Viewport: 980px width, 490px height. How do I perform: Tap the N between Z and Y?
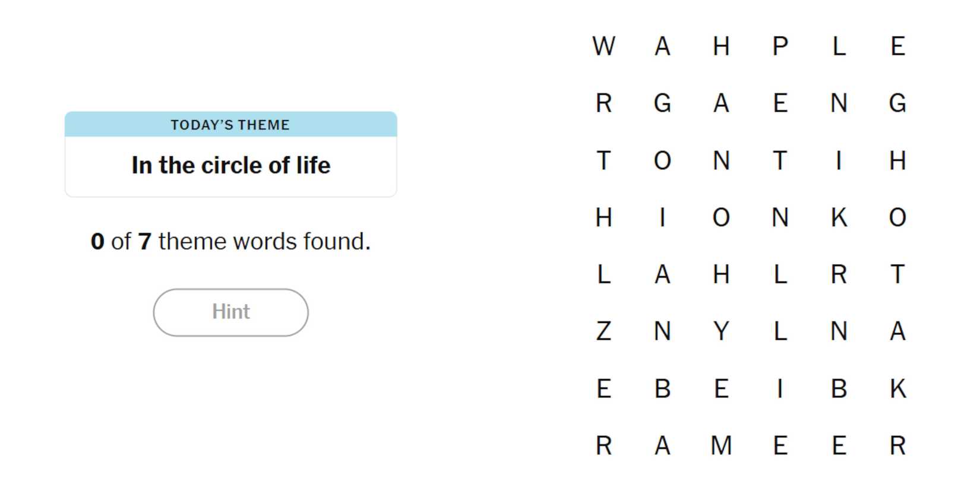tap(662, 331)
